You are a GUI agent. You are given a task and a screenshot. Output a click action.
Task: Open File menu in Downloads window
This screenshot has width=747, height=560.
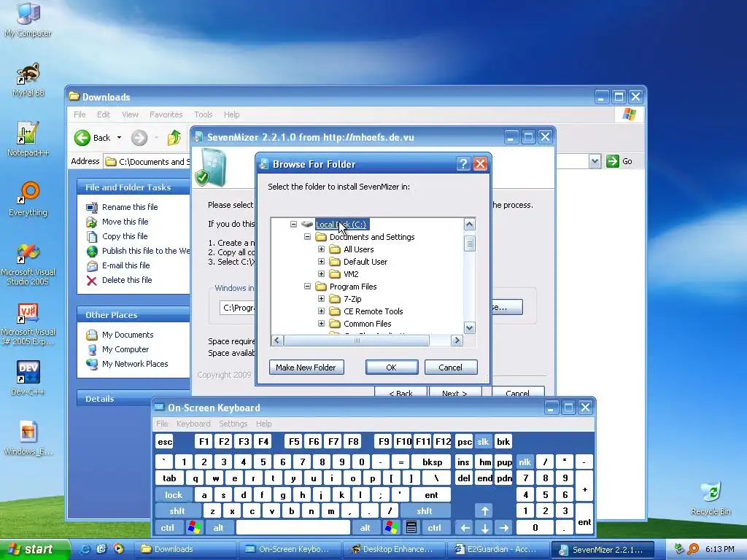[x=80, y=114]
